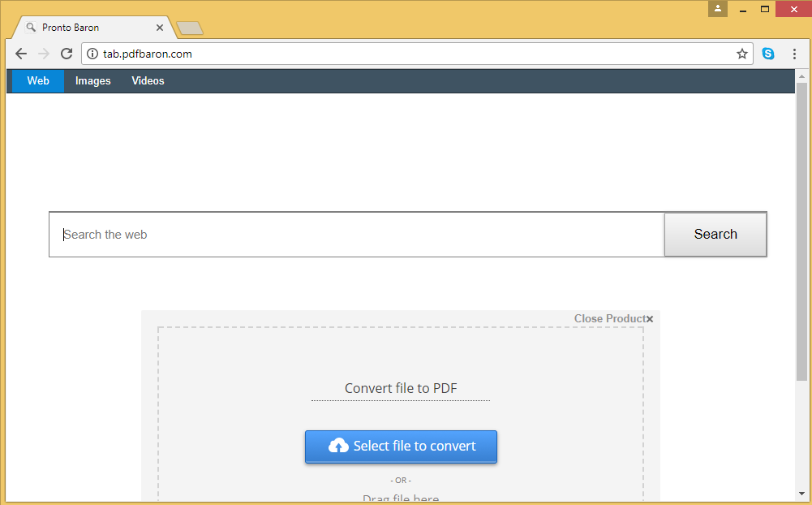Click the page's vertical scrollbar thumb
Image resolution: width=812 pixels, height=505 pixels.
click(801, 231)
